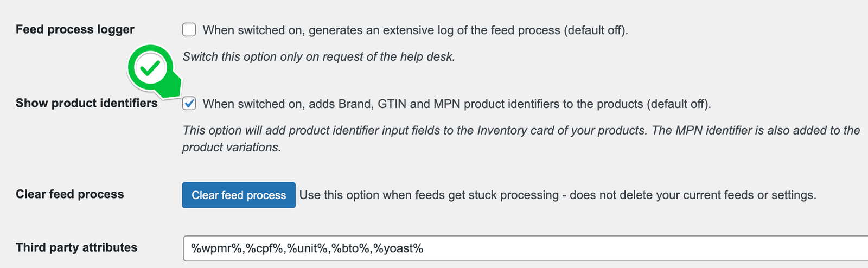Click the 'Show product identifiers' setting label
The height and width of the screenshot is (268, 868).
87,103
